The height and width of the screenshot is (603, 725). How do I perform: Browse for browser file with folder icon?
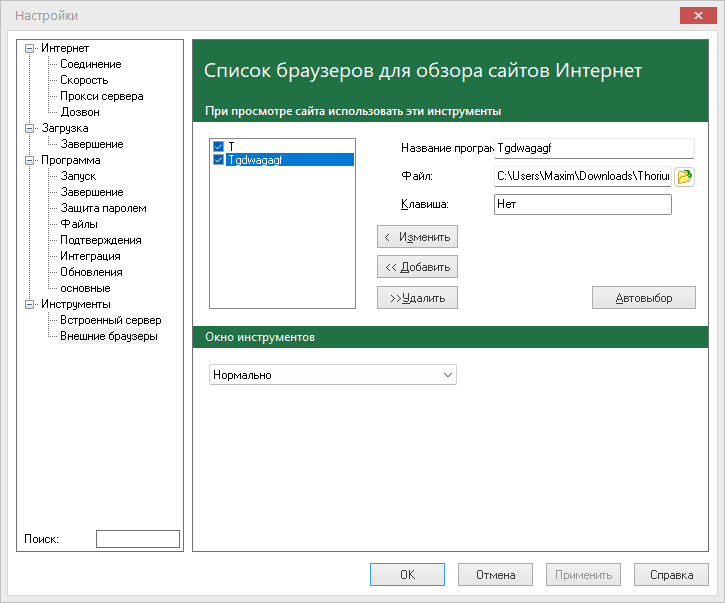pyautogui.click(x=684, y=177)
